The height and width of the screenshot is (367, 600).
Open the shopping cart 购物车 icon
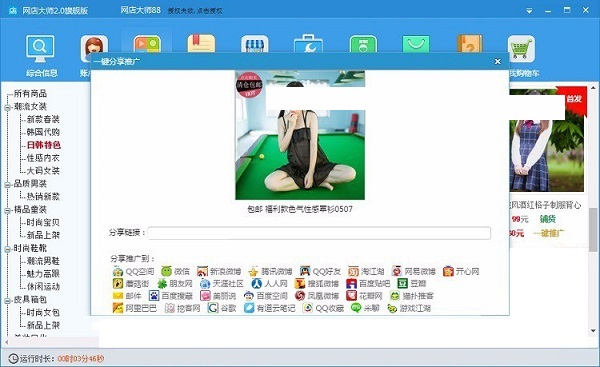[521, 48]
